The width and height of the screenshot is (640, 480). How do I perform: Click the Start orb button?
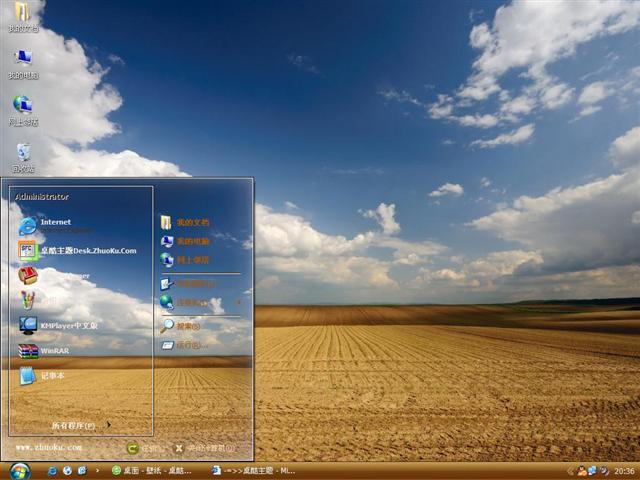click(19, 470)
